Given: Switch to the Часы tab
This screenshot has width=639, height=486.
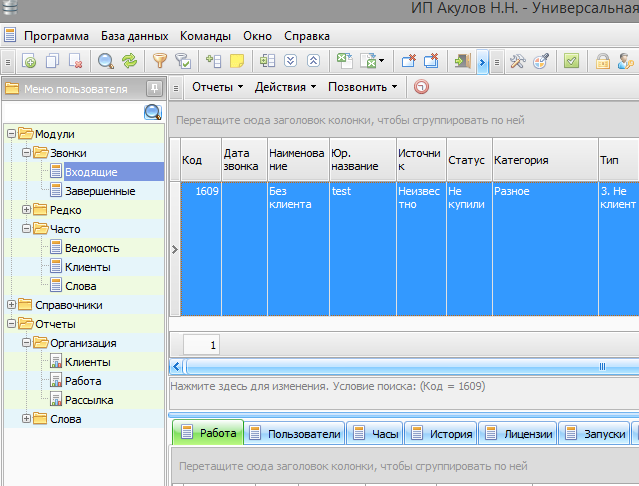Looking at the screenshot, I should point(375,433).
